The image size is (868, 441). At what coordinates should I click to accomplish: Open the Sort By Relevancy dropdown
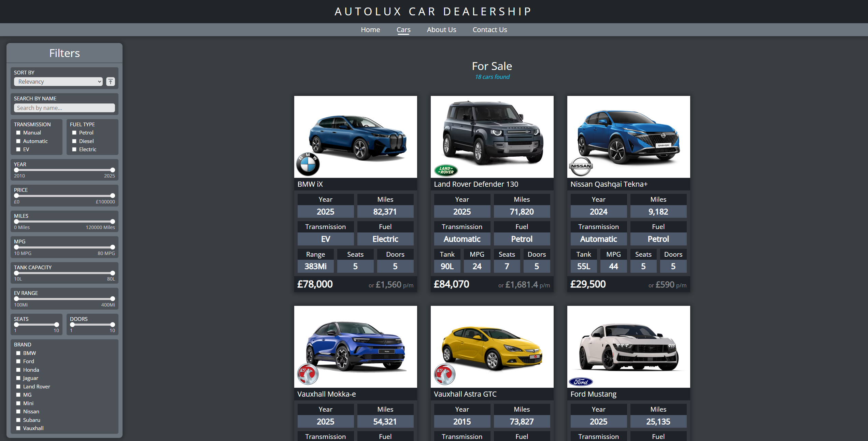click(x=58, y=82)
